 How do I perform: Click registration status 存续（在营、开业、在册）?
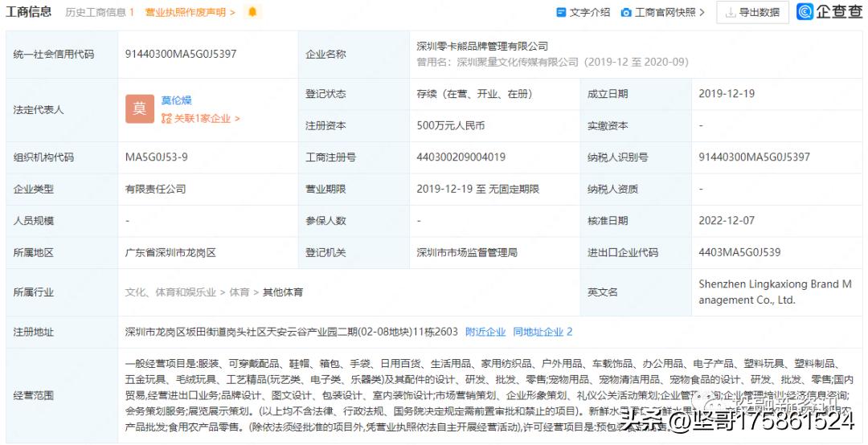click(x=474, y=93)
